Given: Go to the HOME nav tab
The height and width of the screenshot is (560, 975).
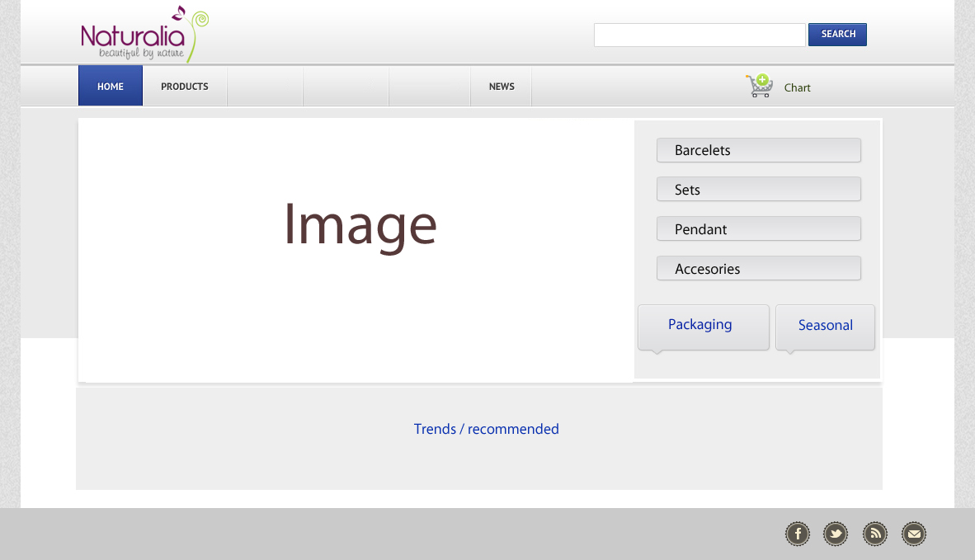Looking at the screenshot, I should (111, 87).
